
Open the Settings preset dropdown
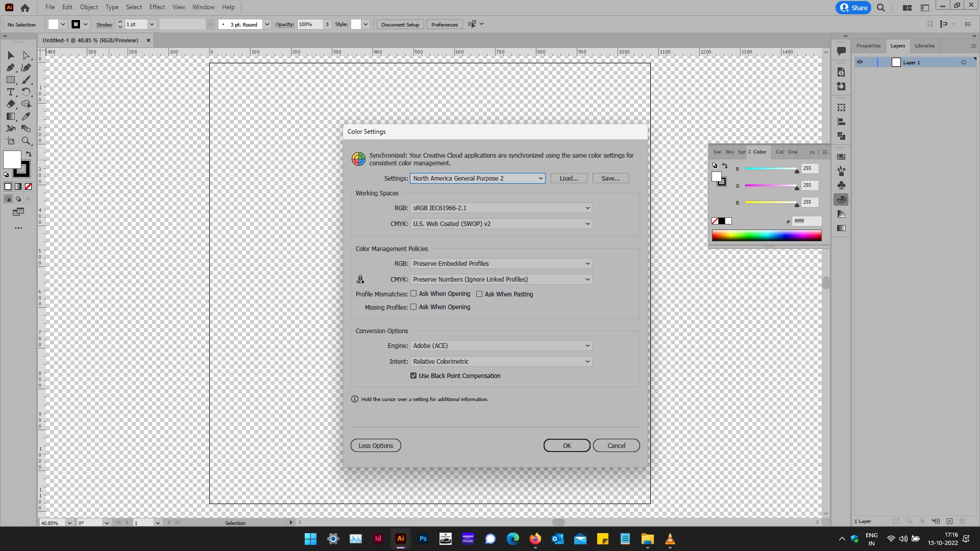coord(477,178)
